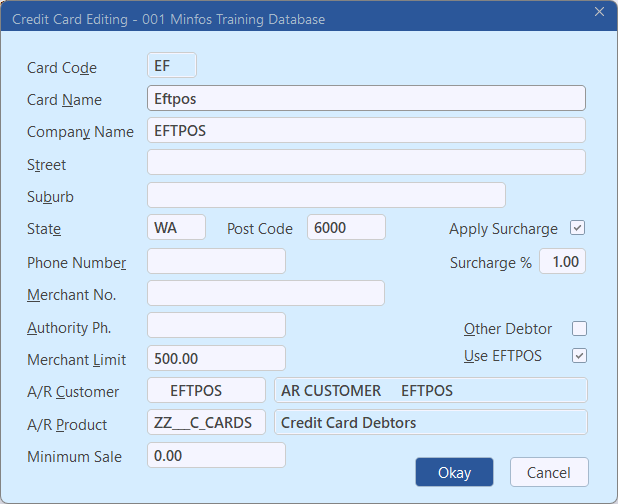
Task: Click the A/R Customer code field
Action: [x=207, y=390]
